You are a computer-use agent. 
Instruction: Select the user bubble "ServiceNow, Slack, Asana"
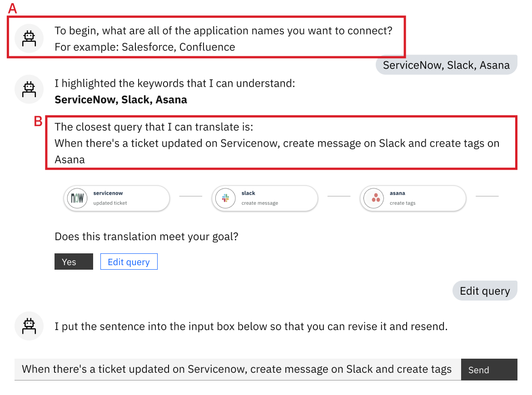446,65
